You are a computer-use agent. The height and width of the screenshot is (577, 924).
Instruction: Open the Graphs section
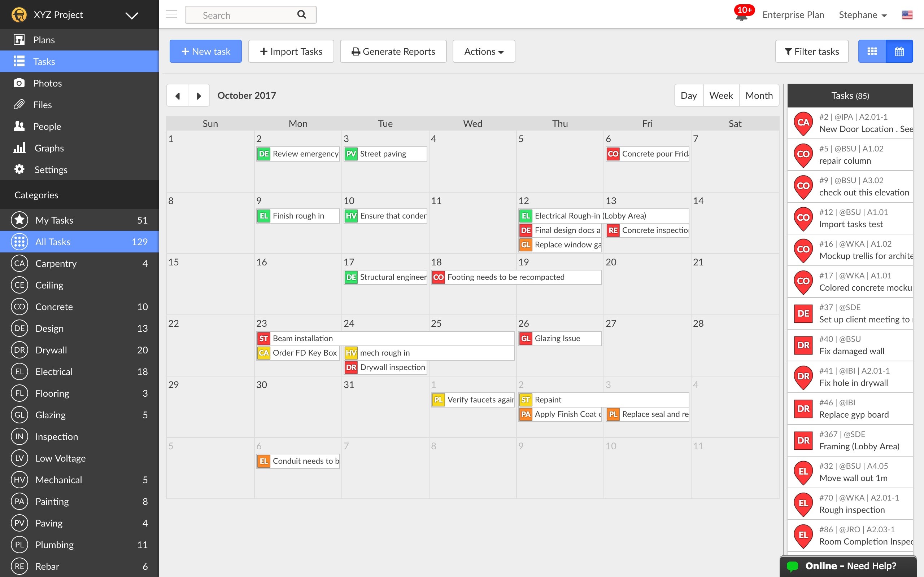coord(49,148)
